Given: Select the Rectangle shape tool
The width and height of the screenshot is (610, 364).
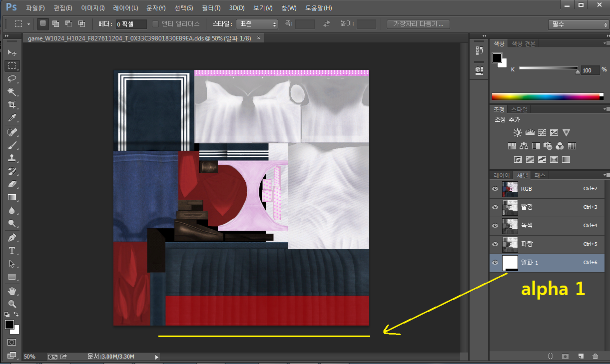Looking at the screenshot, I should click(x=12, y=277).
